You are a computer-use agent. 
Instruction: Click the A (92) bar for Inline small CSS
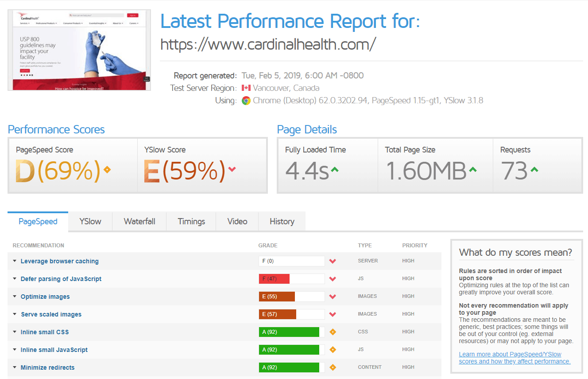tap(292, 332)
